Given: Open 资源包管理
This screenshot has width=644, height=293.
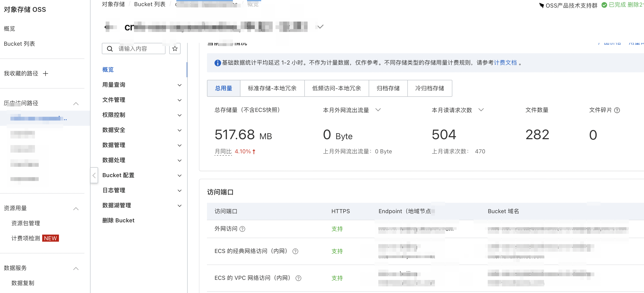Looking at the screenshot, I should click(x=25, y=223).
